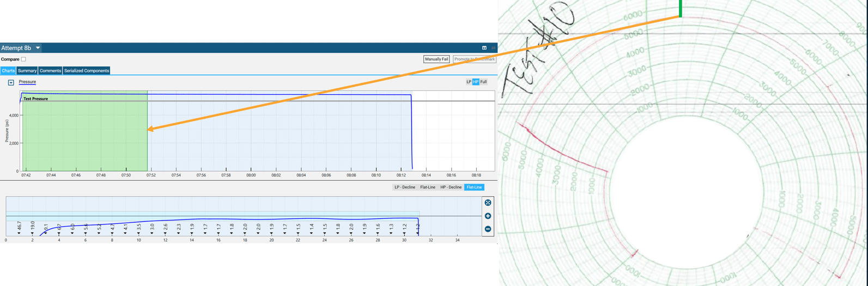Viewport: 868px width, 286px height.
Task: Click the 1.6 marker on lower chart
Action: click(378, 227)
